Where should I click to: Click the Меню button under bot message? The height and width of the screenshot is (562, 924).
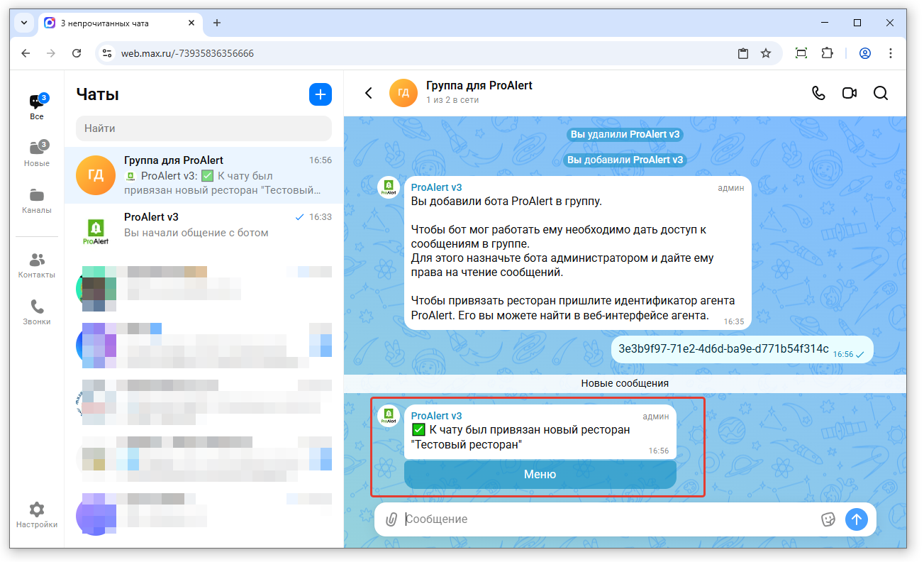coord(540,475)
